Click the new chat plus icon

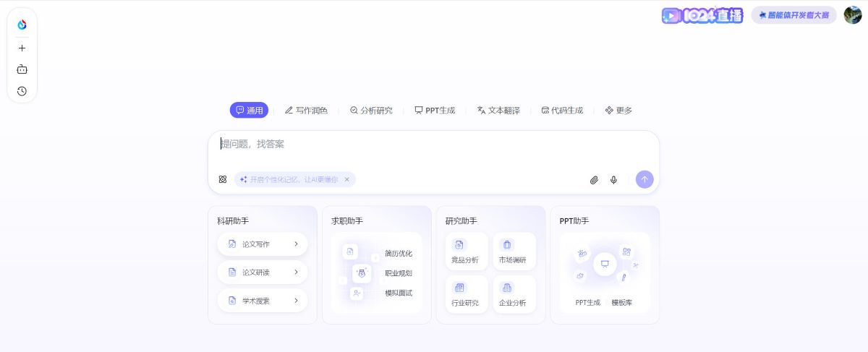[x=22, y=48]
